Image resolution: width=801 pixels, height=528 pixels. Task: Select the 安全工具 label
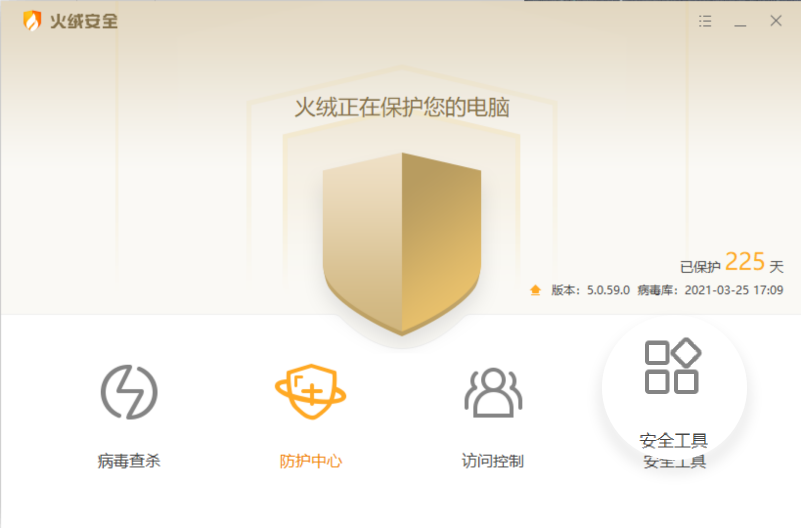pos(673,440)
